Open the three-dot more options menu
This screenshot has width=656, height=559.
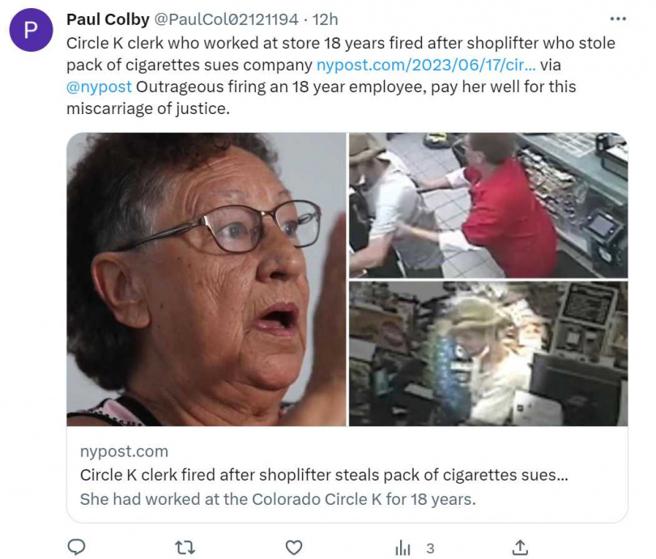pos(618,19)
